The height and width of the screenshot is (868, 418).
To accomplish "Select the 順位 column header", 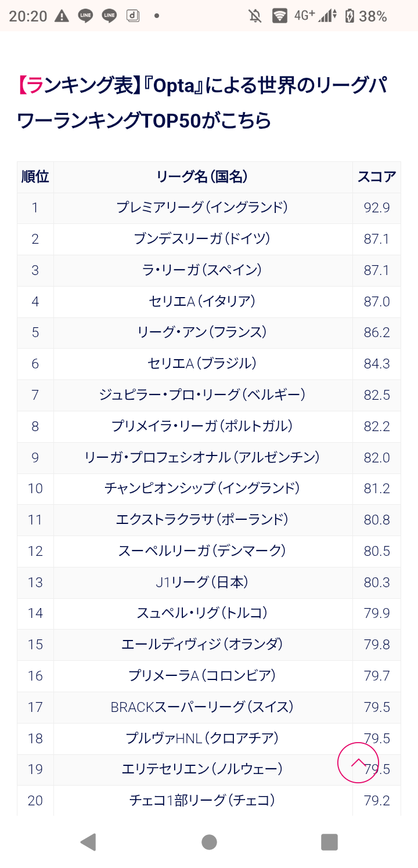I will click(35, 177).
